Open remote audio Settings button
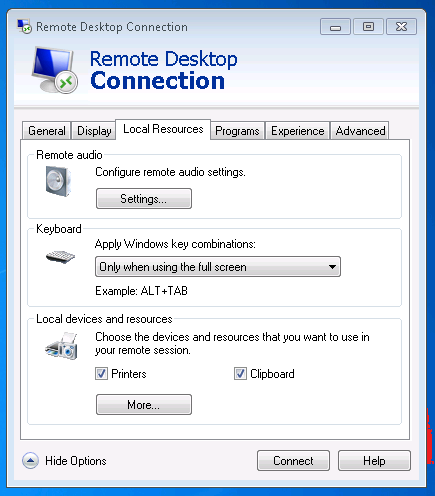The image size is (435, 496). (144, 199)
